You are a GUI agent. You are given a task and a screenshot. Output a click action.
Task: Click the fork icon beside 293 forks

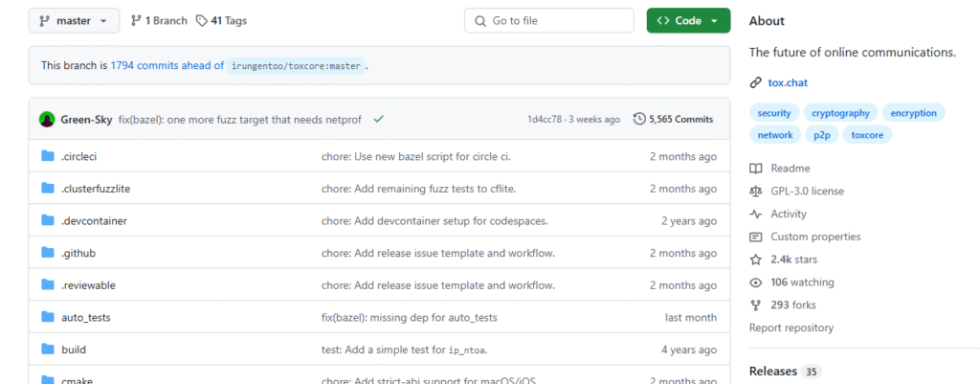point(756,305)
